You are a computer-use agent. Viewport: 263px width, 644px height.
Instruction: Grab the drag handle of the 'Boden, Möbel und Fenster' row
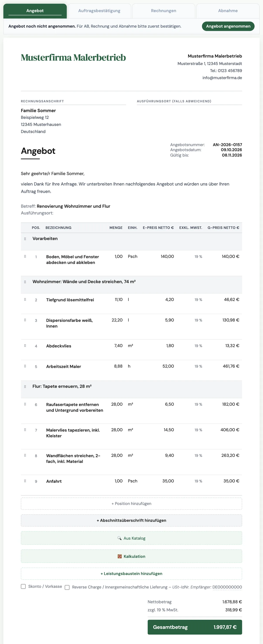pyautogui.click(x=25, y=256)
